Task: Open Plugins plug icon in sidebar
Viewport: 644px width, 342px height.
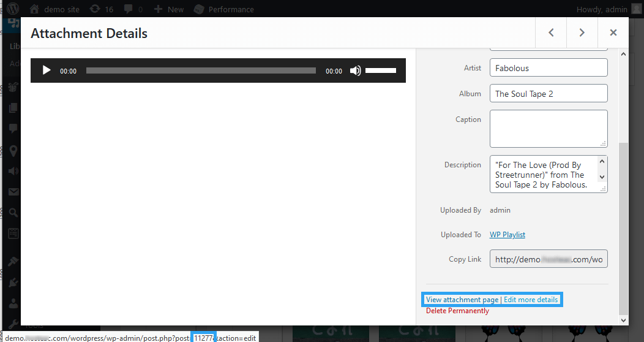Action: coord(13,283)
